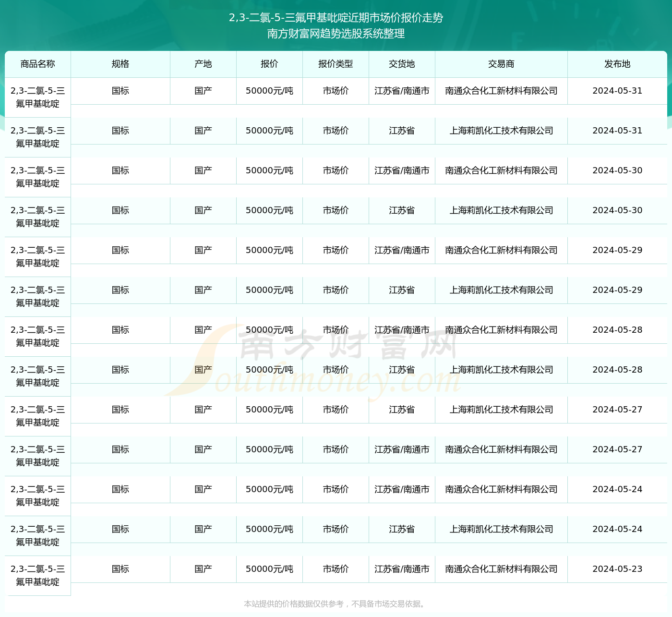Click the 交易商 column header
Image resolution: width=672 pixels, height=617 pixels.
(501, 64)
